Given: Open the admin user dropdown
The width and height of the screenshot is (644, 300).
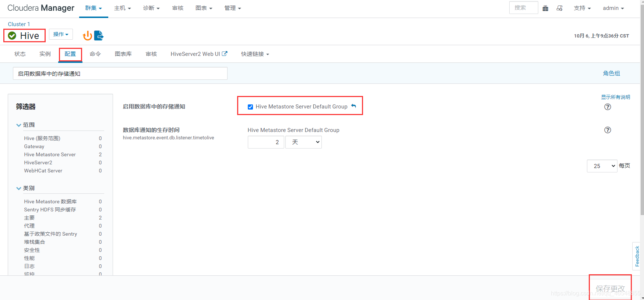Looking at the screenshot, I should tap(613, 8).
